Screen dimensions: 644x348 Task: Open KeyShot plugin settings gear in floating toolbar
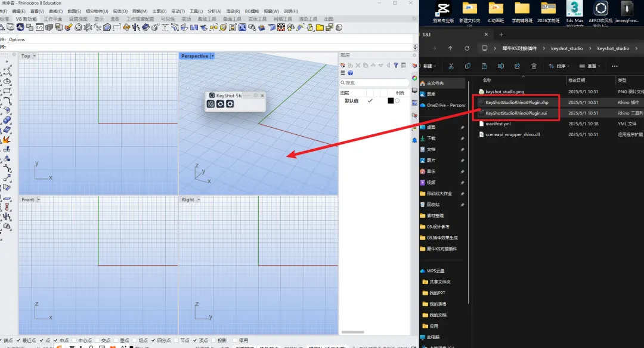[x=230, y=104]
